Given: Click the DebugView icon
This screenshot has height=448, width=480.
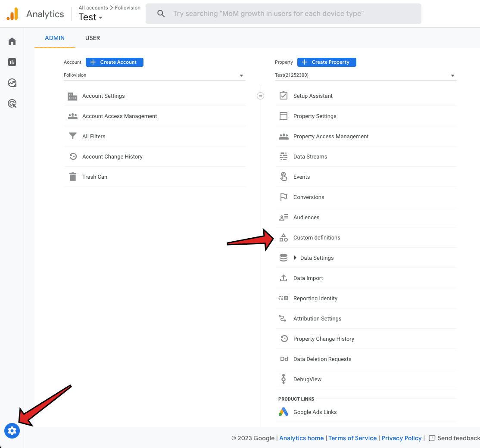Looking at the screenshot, I should pos(284,379).
